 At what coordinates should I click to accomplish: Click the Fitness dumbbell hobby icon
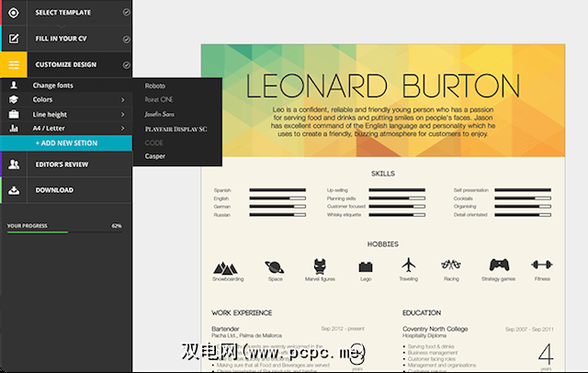pos(542,265)
